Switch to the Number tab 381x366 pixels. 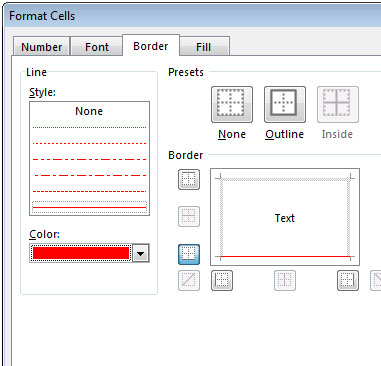(41, 47)
